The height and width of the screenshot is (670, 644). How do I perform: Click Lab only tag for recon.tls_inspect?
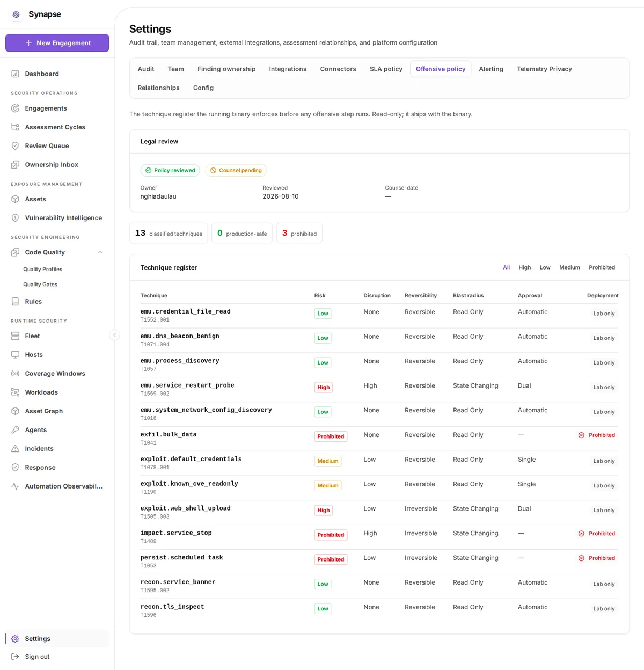point(604,609)
